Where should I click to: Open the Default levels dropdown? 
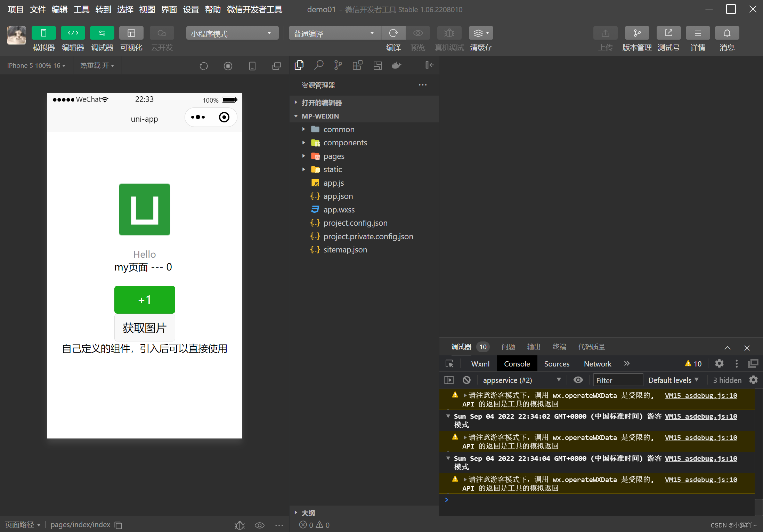click(x=673, y=380)
